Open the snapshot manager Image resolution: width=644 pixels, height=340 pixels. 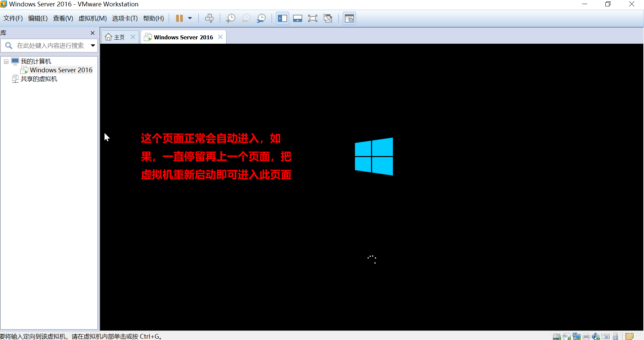tap(261, 18)
